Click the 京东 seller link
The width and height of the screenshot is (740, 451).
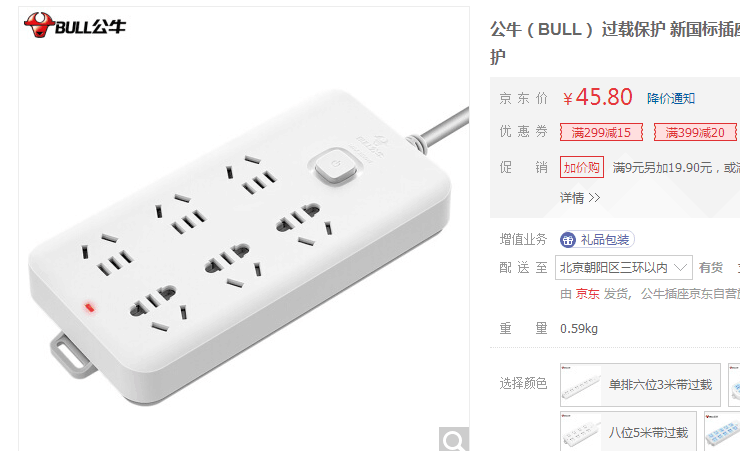(588, 294)
